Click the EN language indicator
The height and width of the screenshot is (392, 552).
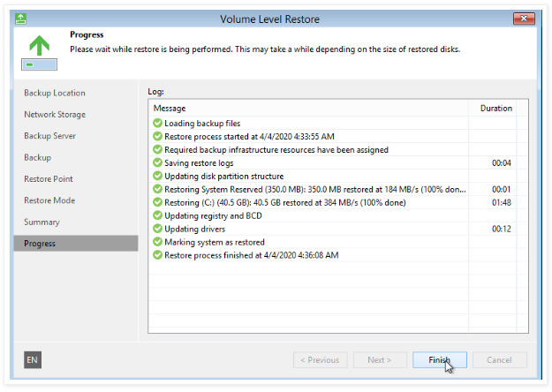32,360
